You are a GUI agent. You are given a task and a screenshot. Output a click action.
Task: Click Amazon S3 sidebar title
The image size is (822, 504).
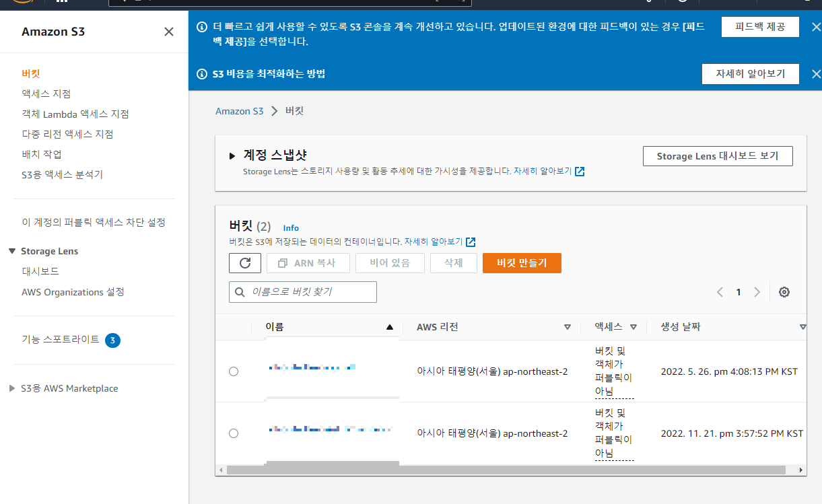coord(53,32)
